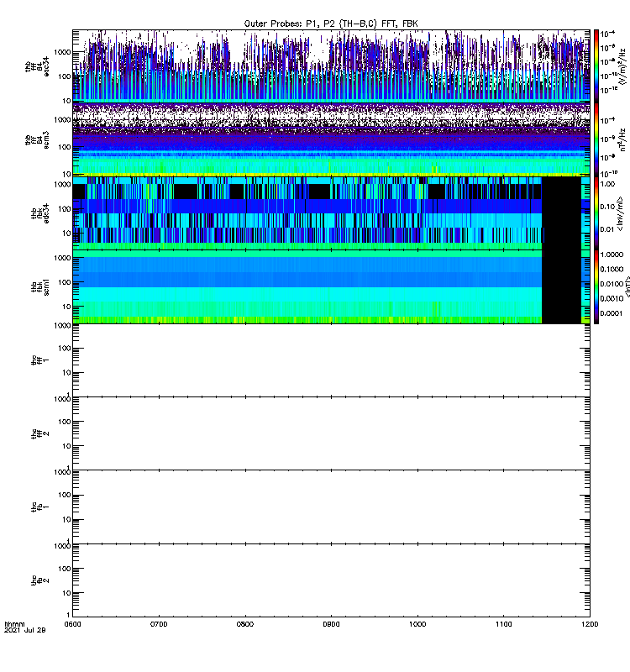Click the <|nT|> color scale bar
The image size is (630, 672).
tap(596, 286)
